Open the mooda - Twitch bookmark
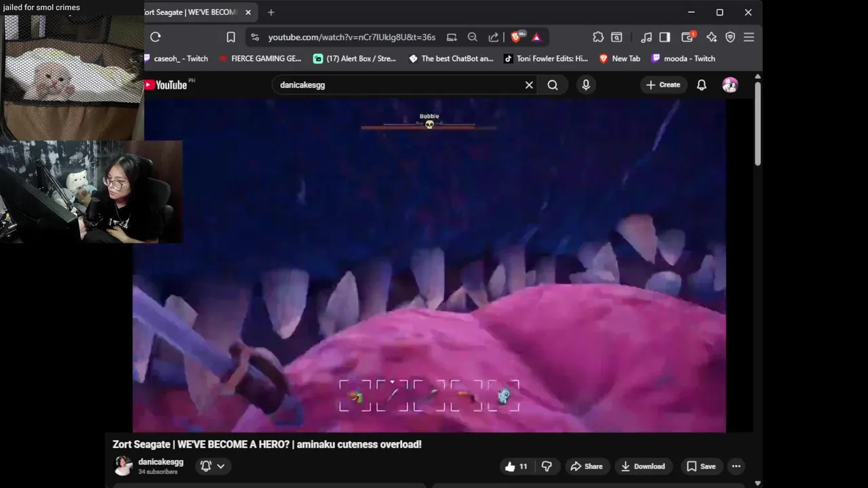The width and height of the screenshot is (868, 488). coord(683,58)
